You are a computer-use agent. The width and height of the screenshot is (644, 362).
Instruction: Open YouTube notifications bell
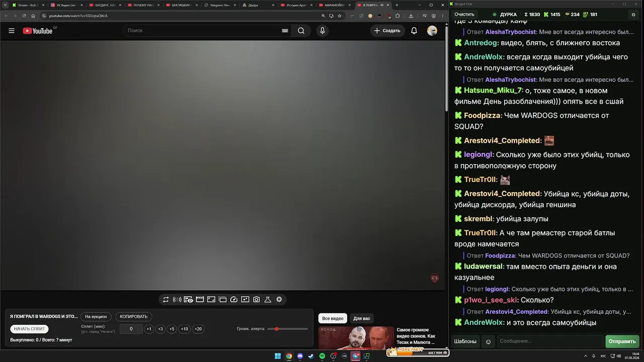414,31
